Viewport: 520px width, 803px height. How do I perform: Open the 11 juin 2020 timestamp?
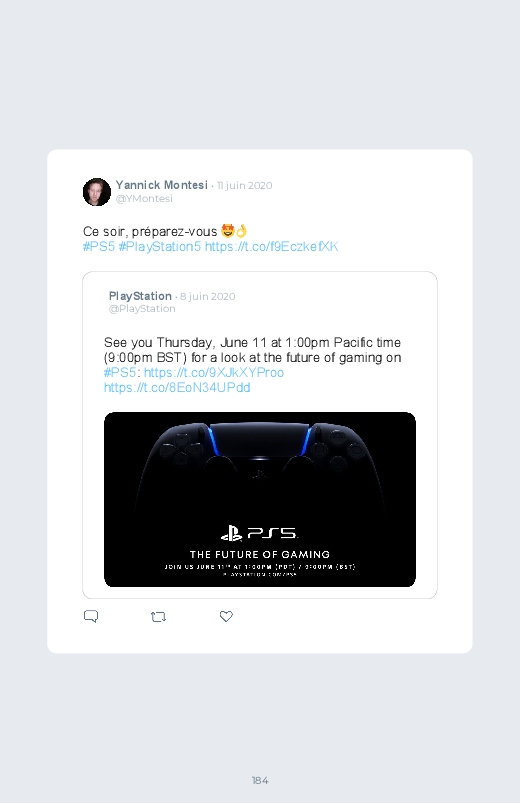[x=244, y=185]
